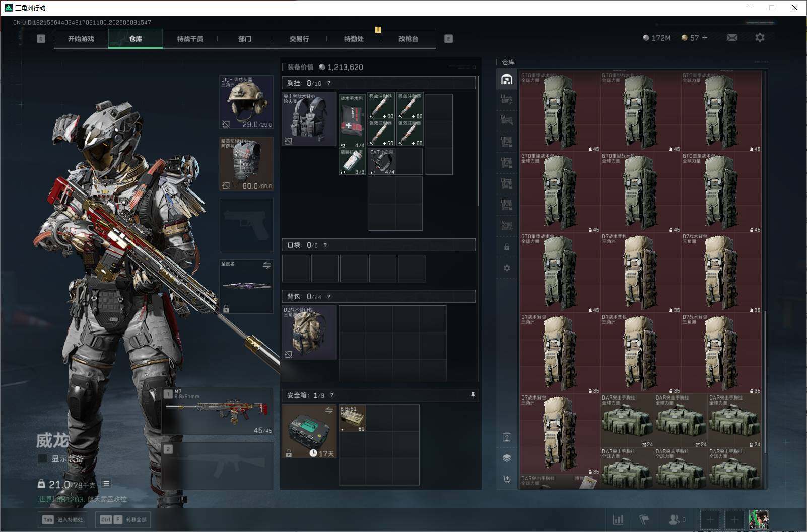Show help for 安全箱 capacity
Screen dimensions: 807x532
331,395
